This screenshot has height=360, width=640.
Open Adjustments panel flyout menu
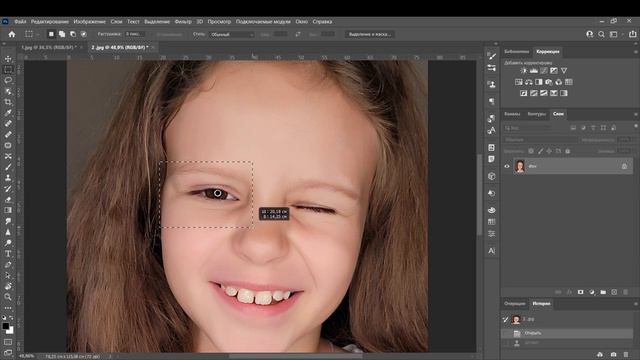tap(636, 52)
